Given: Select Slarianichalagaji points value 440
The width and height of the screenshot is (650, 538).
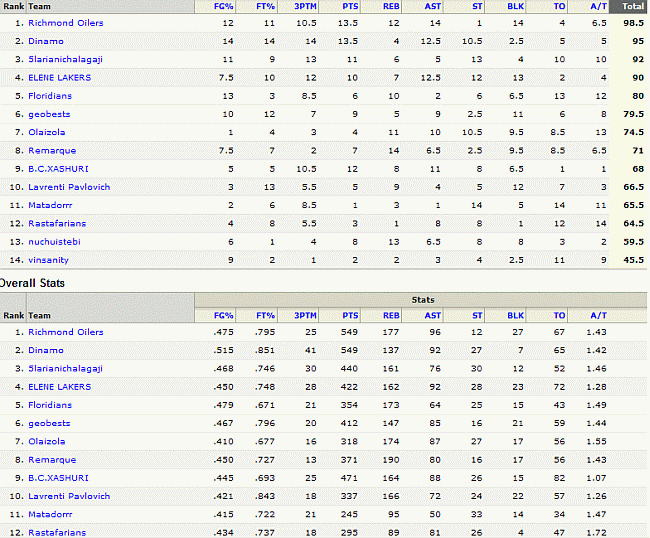Looking at the screenshot, I should pos(349,368).
